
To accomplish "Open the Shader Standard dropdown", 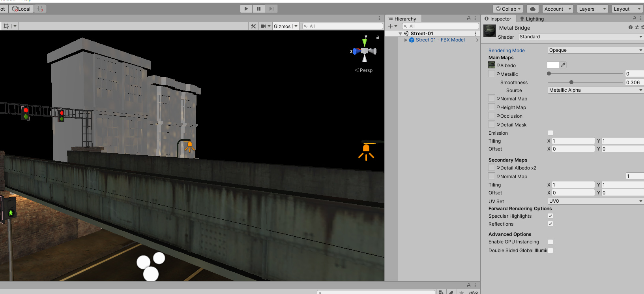I will (581, 37).
